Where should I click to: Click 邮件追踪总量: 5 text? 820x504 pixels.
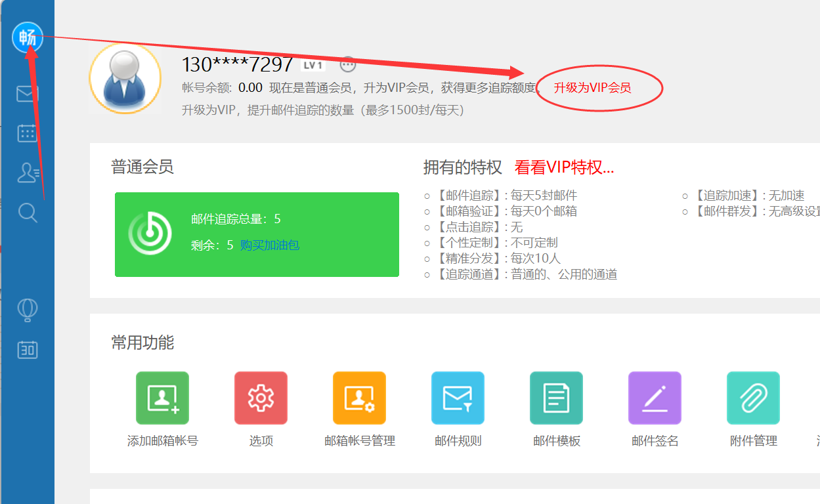coord(236,219)
